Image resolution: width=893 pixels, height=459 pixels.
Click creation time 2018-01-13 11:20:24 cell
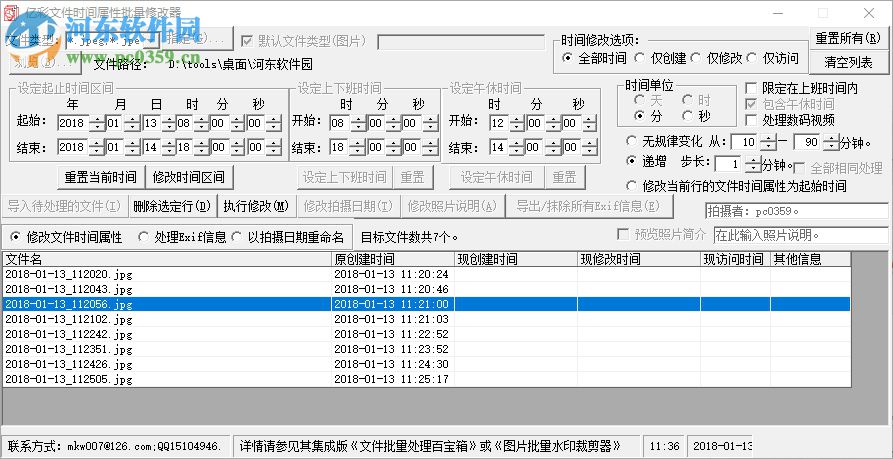point(394,274)
